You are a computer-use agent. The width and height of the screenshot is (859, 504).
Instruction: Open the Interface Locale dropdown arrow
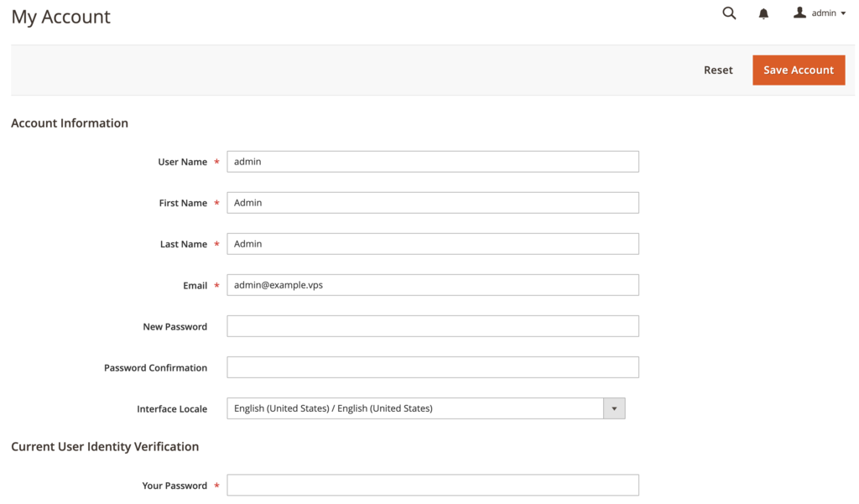(613, 408)
